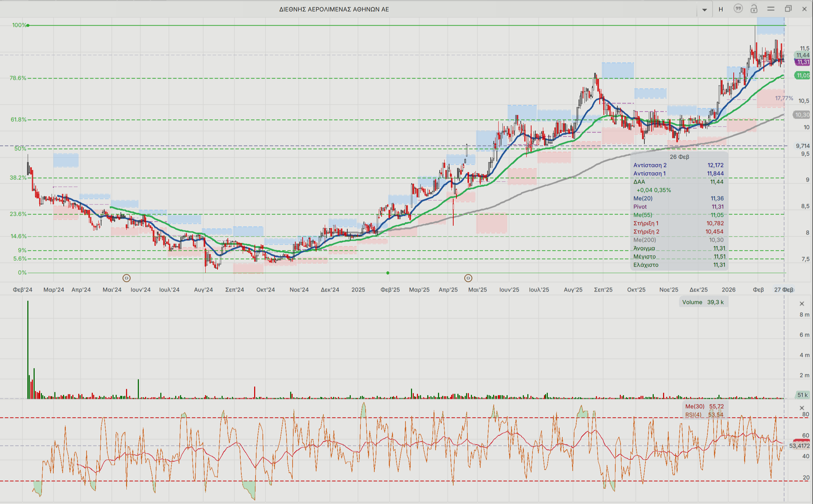Screen dimensions: 813x504
Task: Toggle the padlock lock icon
Action: 754,9
